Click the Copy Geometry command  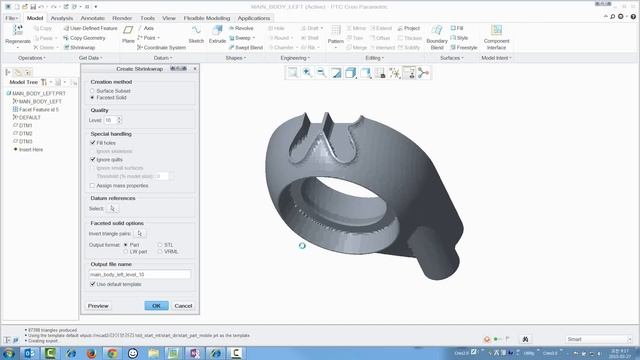click(x=84, y=38)
